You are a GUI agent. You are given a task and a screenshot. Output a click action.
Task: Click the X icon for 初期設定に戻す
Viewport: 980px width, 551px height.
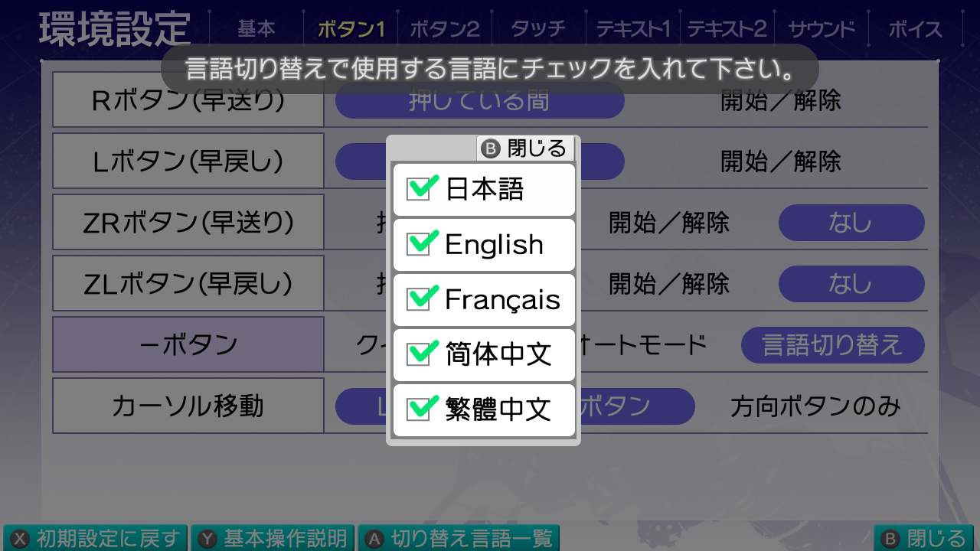pyautogui.click(x=21, y=539)
